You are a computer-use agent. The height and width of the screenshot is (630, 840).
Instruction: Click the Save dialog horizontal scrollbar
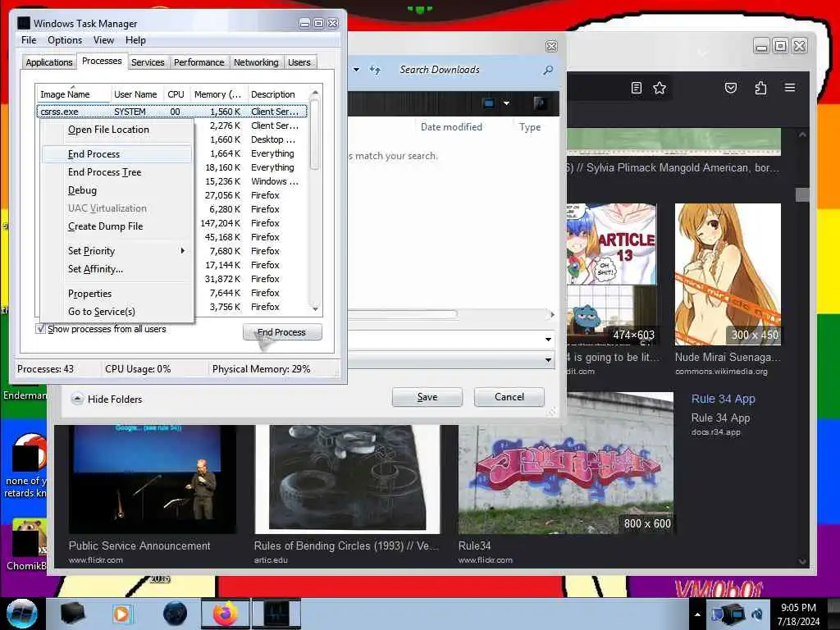403,314
